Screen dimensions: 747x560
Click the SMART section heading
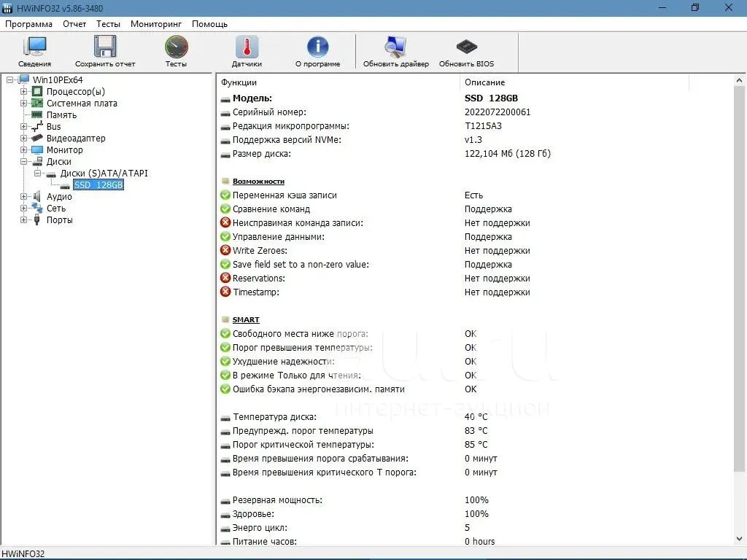(x=246, y=319)
